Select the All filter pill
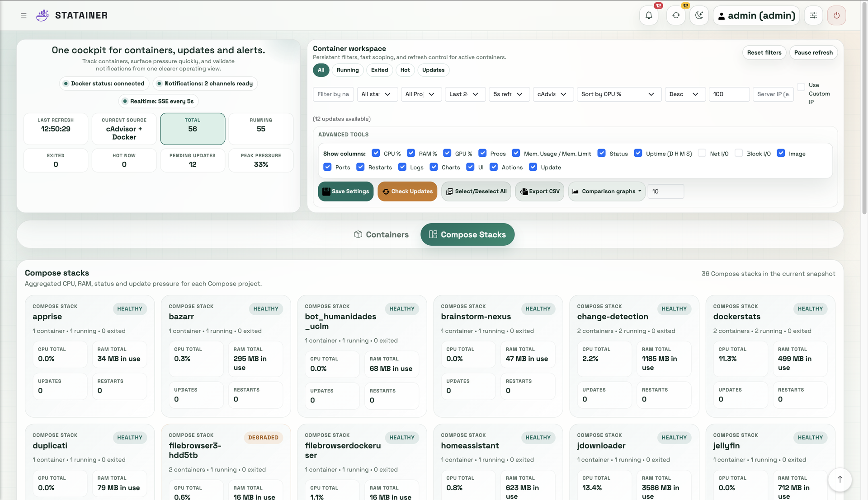Viewport: 868px width, 500px height. (x=321, y=70)
